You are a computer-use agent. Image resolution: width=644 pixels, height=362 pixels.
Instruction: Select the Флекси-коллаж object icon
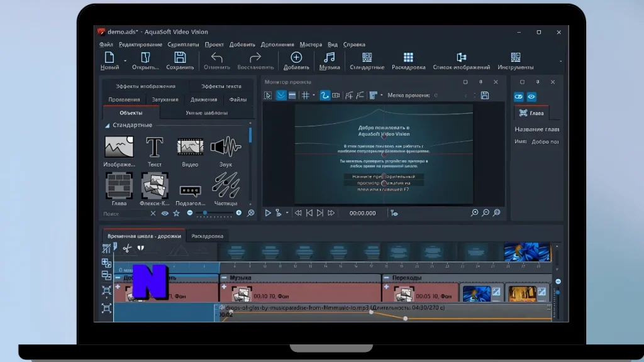click(x=155, y=185)
